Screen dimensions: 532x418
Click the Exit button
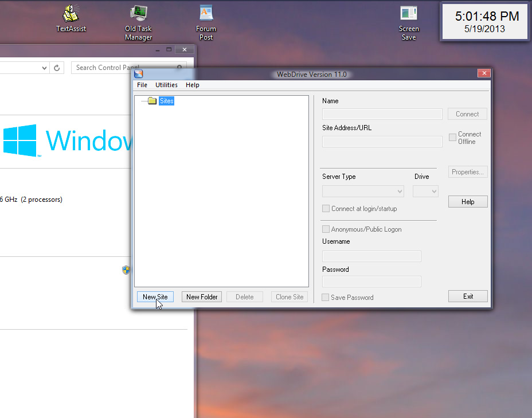tap(468, 296)
